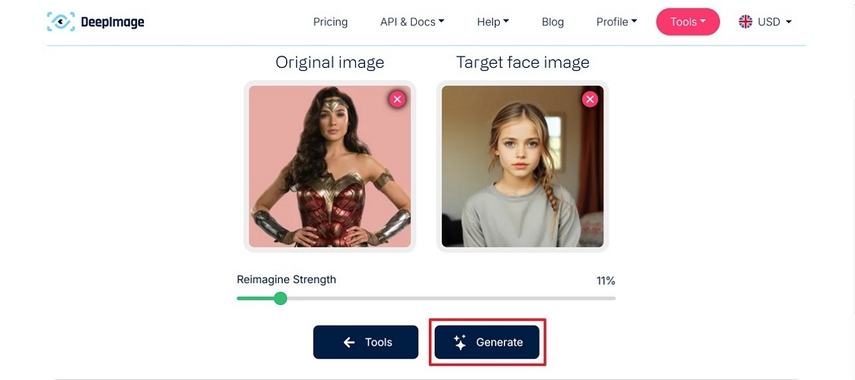855x380 pixels.
Task: Click the DeepImage eye logo icon
Action: 61,22
